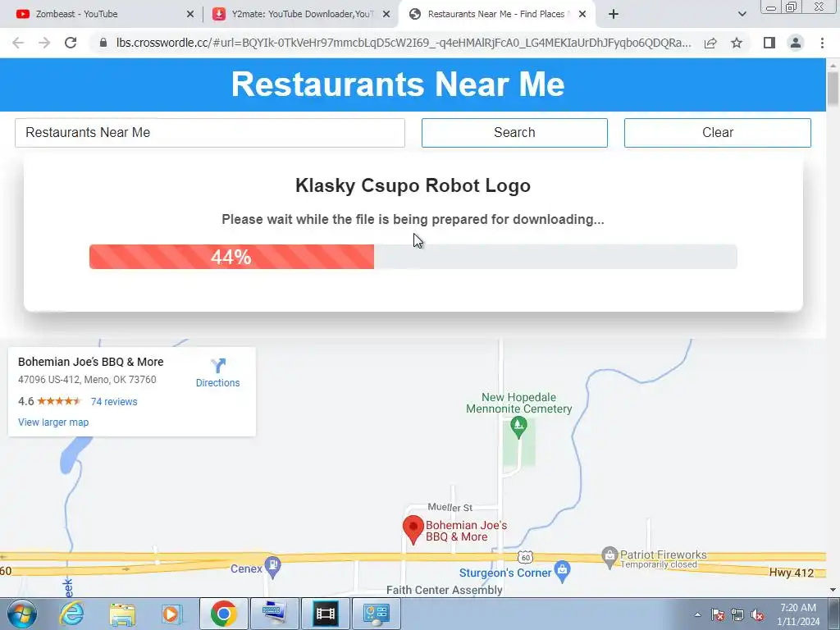Click the New Hopedale Mennonite Cemetery marker
840x630 pixels.
click(518, 428)
